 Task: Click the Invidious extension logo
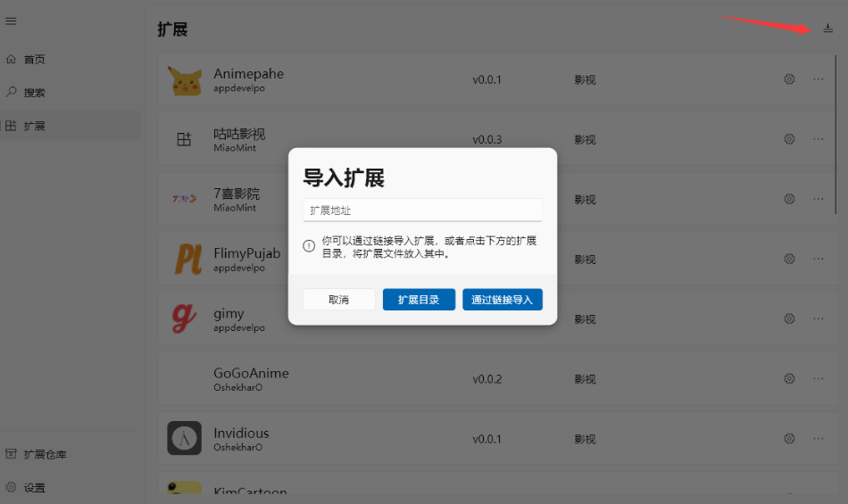[x=185, y=438]
